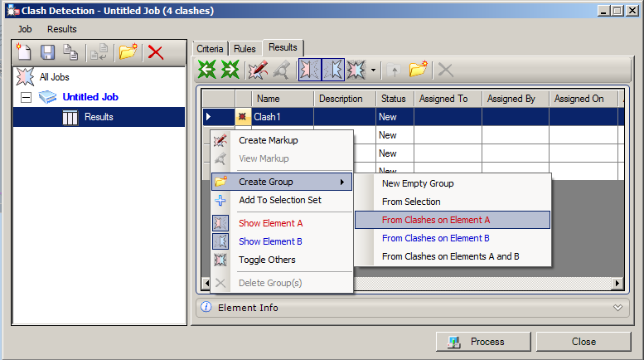The width and height of the screenshot is (644, 360).
Task: Select Add To Selection Set menu entry
Action: click(x=282, y=200)
